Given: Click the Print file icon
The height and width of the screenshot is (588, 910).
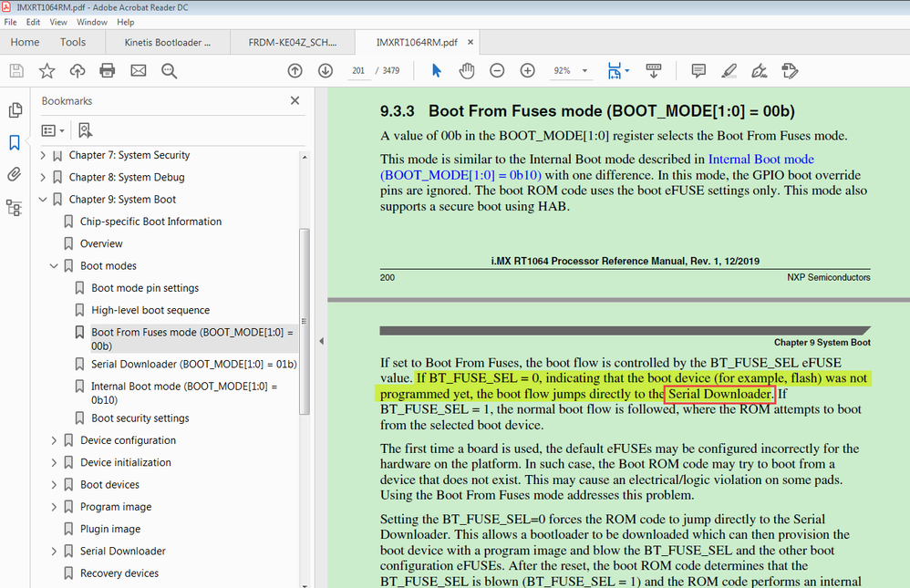Looking at the screenshot, I should click(x=108, y=71).
